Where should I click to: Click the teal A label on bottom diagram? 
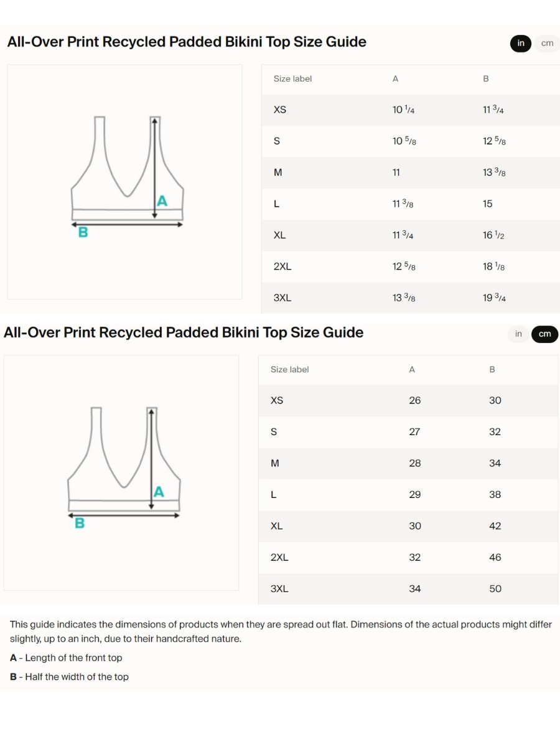point(159,492)
